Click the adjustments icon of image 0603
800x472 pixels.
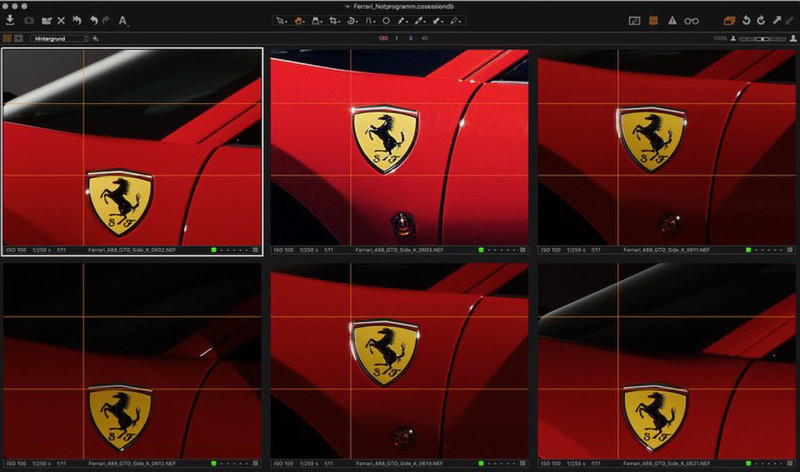(523, 250)
